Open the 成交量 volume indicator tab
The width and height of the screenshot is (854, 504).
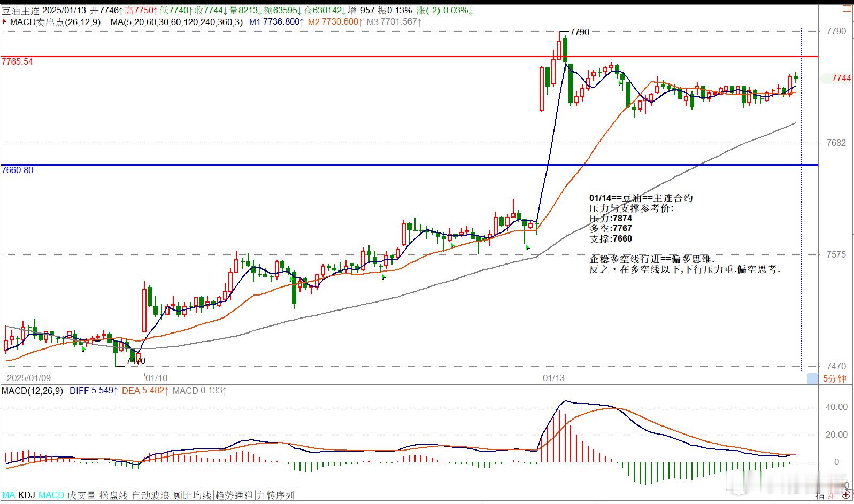pos(82,495)
